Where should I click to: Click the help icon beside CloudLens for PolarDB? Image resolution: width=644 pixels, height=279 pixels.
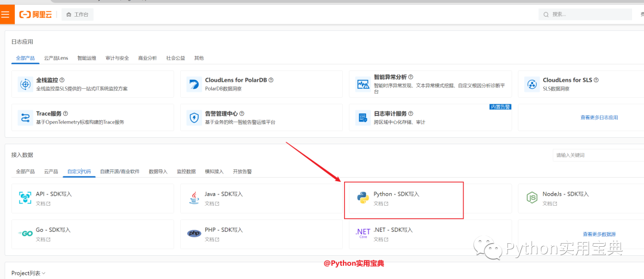(x=271, y=80)
